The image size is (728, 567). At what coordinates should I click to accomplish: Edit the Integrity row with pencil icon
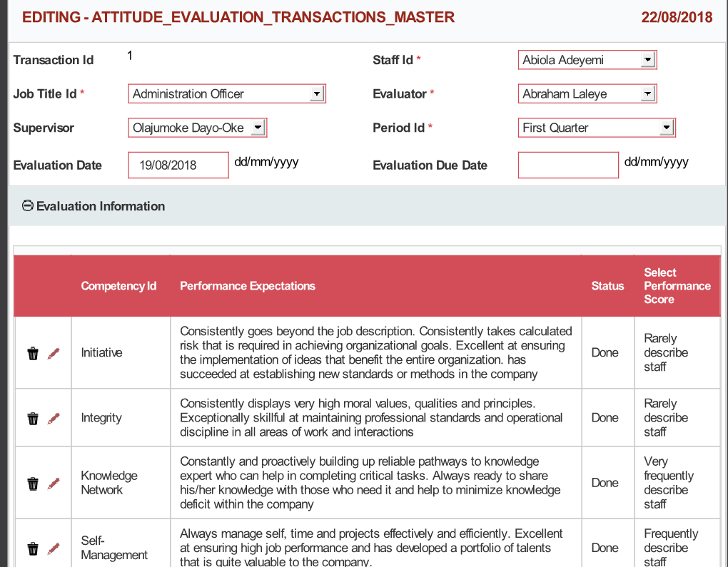(x=54, y=419)
